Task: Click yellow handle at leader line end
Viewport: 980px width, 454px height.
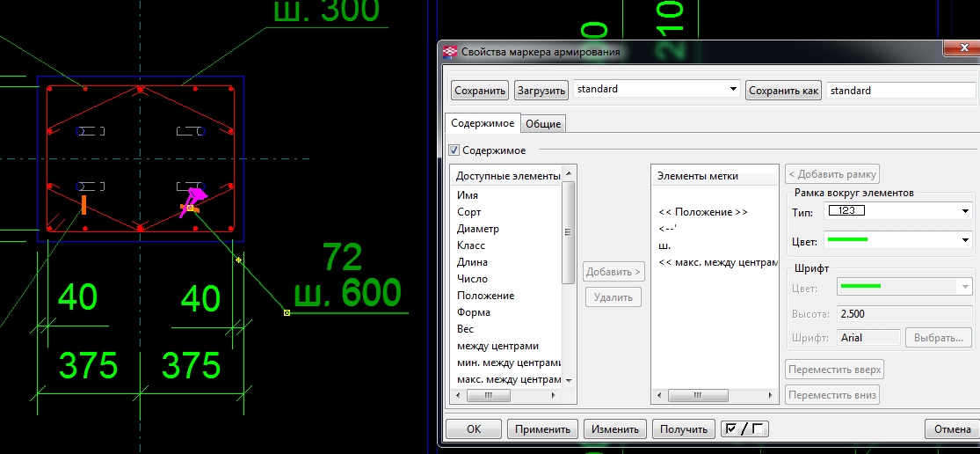Action: 287,312
